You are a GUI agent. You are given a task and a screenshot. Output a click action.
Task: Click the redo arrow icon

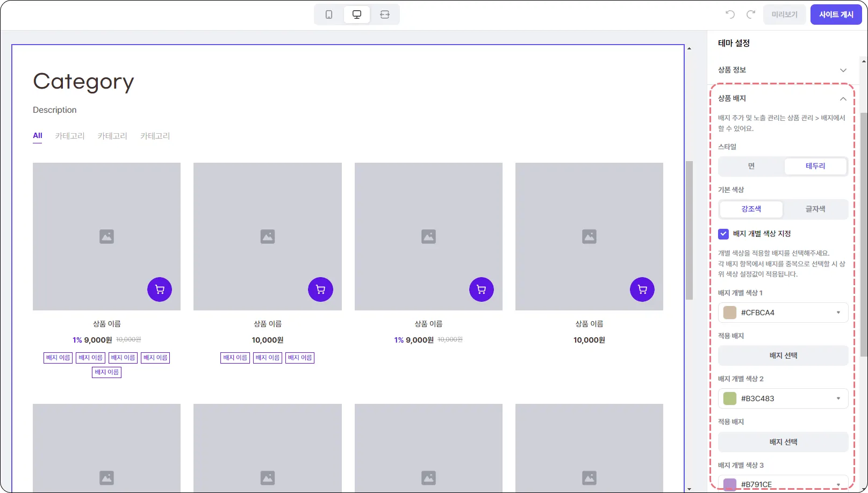point(751,15)
